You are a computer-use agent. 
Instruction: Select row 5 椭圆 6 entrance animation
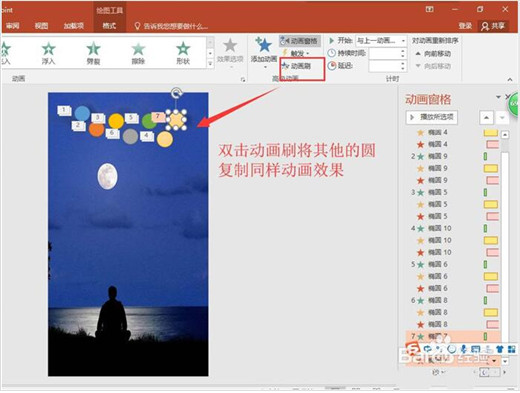454,264
